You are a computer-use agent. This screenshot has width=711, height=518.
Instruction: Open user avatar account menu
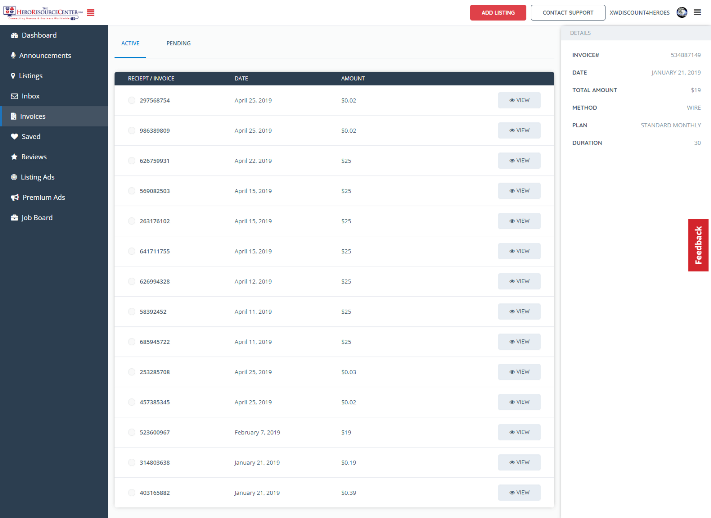681,13
